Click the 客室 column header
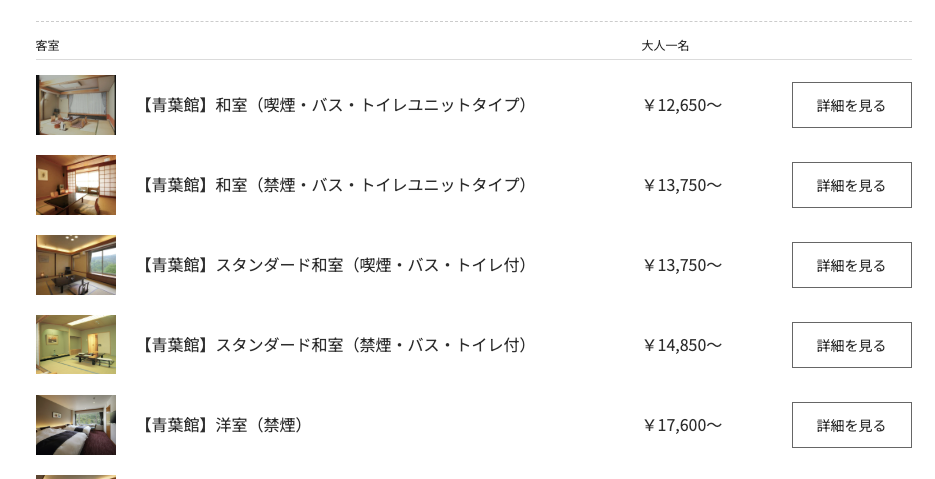 click(x=48, y=46)
